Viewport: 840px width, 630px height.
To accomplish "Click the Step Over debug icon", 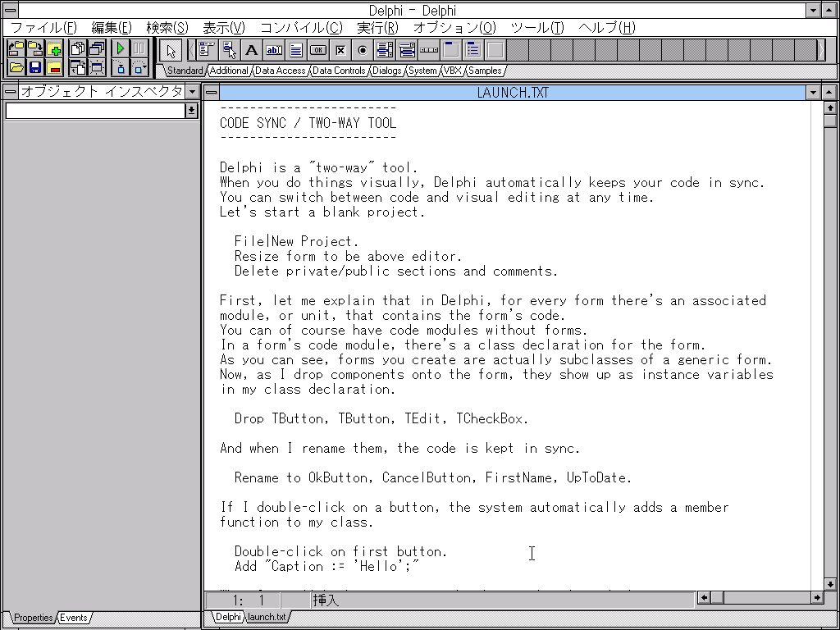I will click(x=139, y=67).
